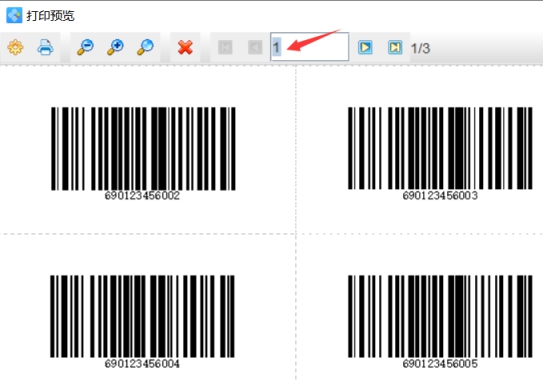Click the print preview app icon
This screenshot has height=382, width=544.
point(14,15)
